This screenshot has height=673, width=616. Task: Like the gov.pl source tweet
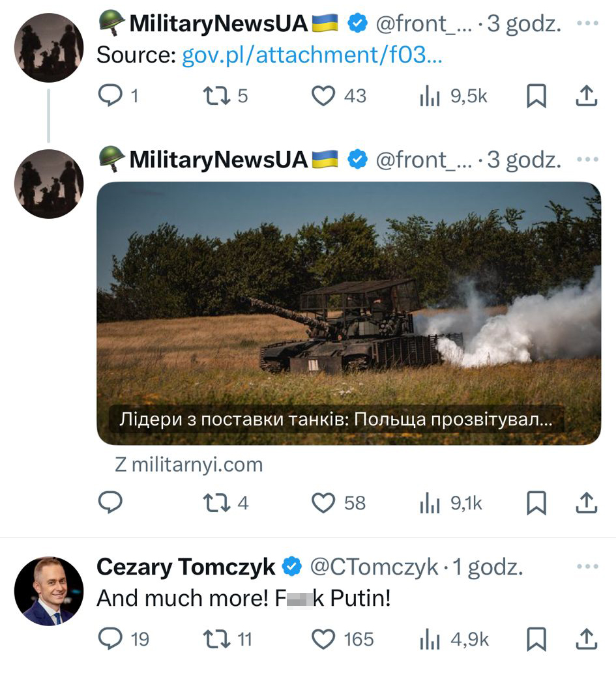(323, 96)
